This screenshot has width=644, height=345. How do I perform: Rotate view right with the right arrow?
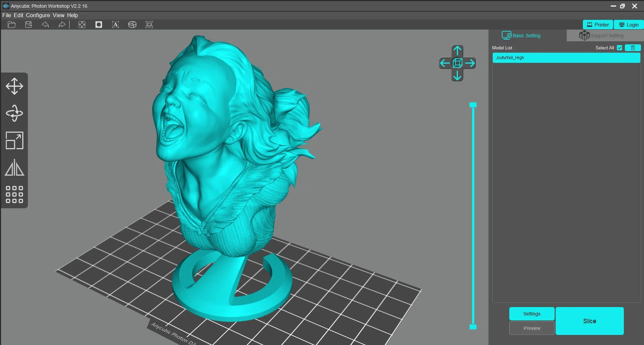point(470,63)
